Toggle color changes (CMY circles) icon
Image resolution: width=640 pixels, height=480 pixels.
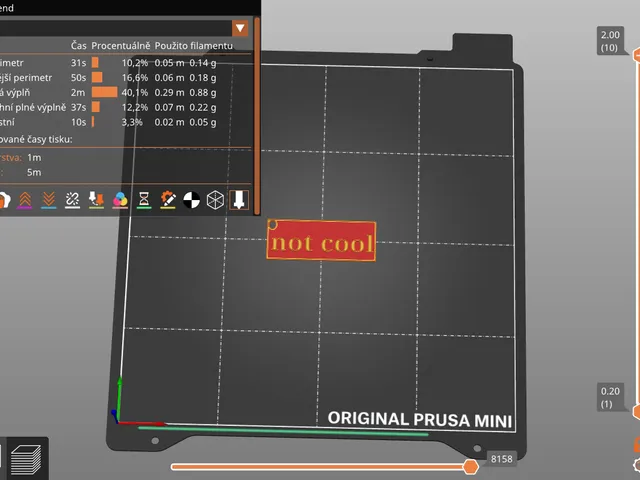[x=120, y=200]
